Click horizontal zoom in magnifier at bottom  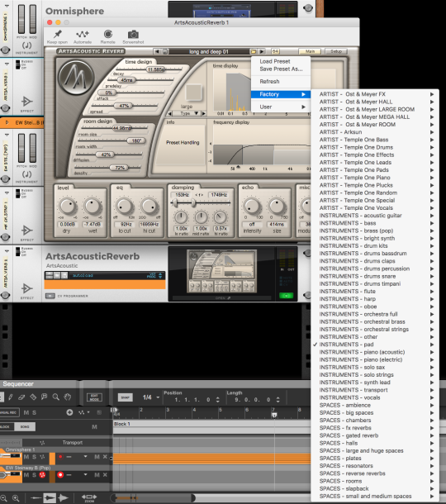pyautogui.click(x=16, y=498)
